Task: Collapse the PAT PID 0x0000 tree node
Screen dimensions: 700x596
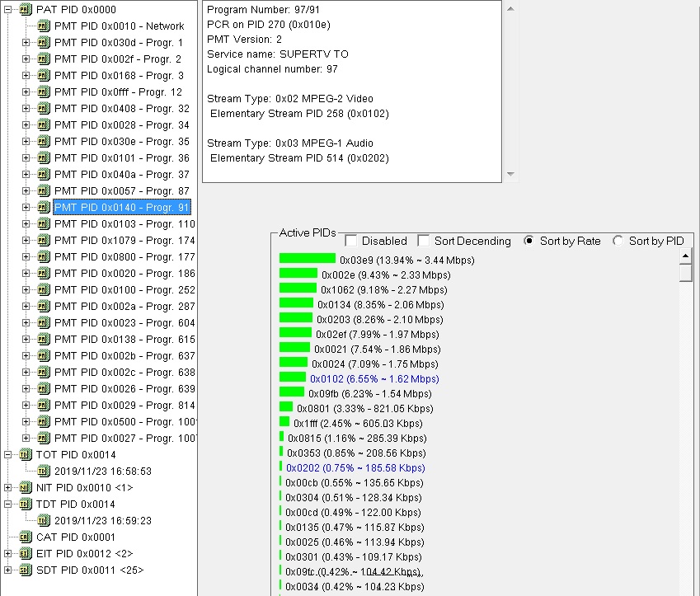Action: coord(7,9)
